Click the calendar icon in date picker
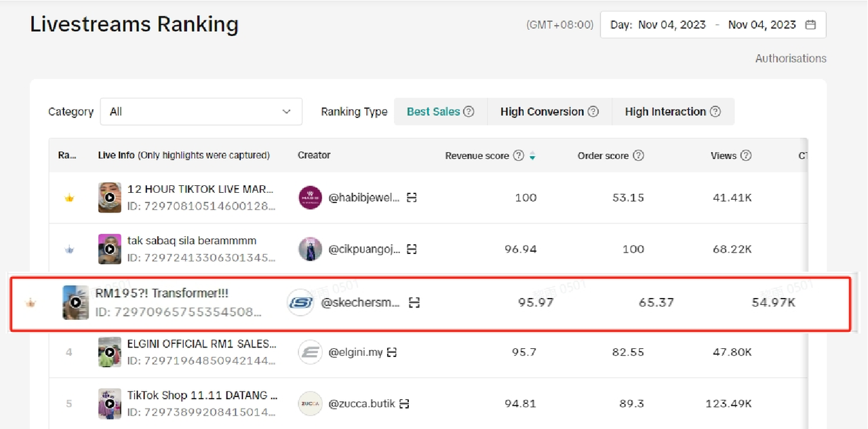The height and width of the screenshot is (429, 868). 810,25
